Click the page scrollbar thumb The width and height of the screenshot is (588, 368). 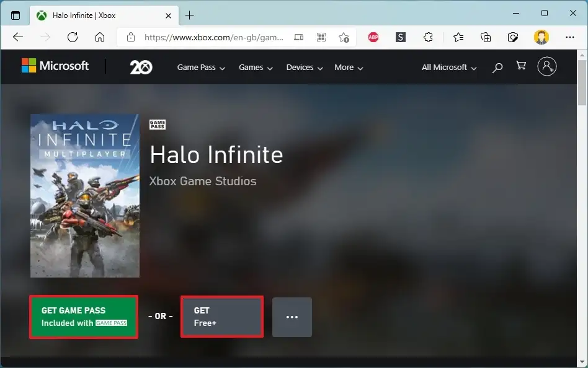pyautogui.click(x=582, y=83)
